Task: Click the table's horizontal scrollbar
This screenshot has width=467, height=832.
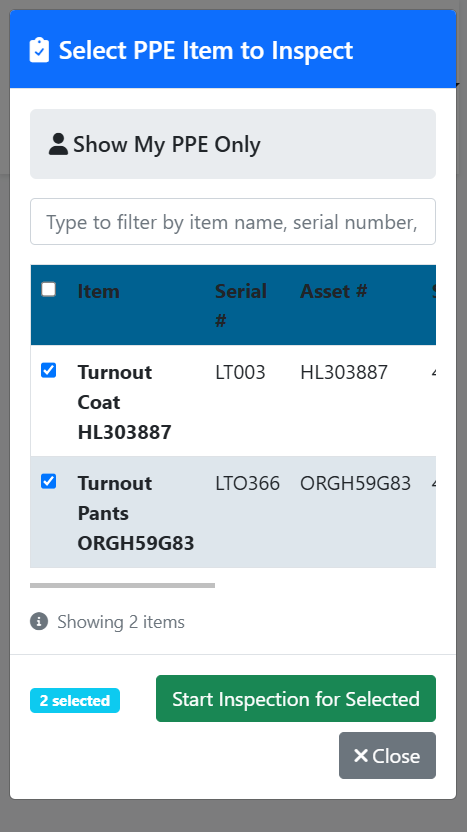Action: (123, 585)
